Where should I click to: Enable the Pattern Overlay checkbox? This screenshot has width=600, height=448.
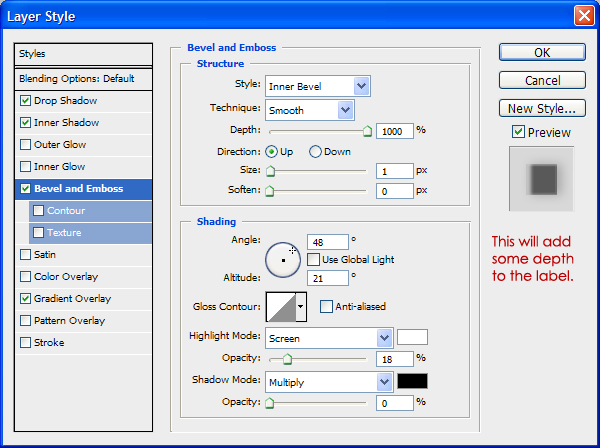click(25, 321)
